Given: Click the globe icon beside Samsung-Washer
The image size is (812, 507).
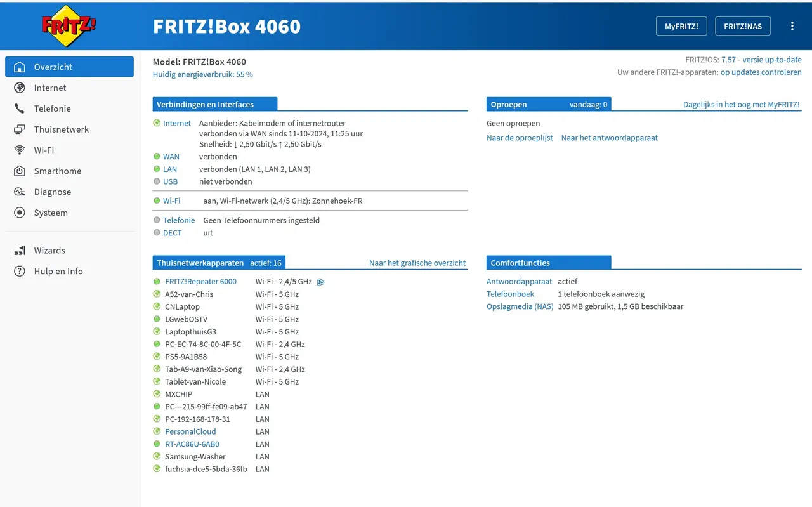Looking at the screenshot, I should coord(157,456).
